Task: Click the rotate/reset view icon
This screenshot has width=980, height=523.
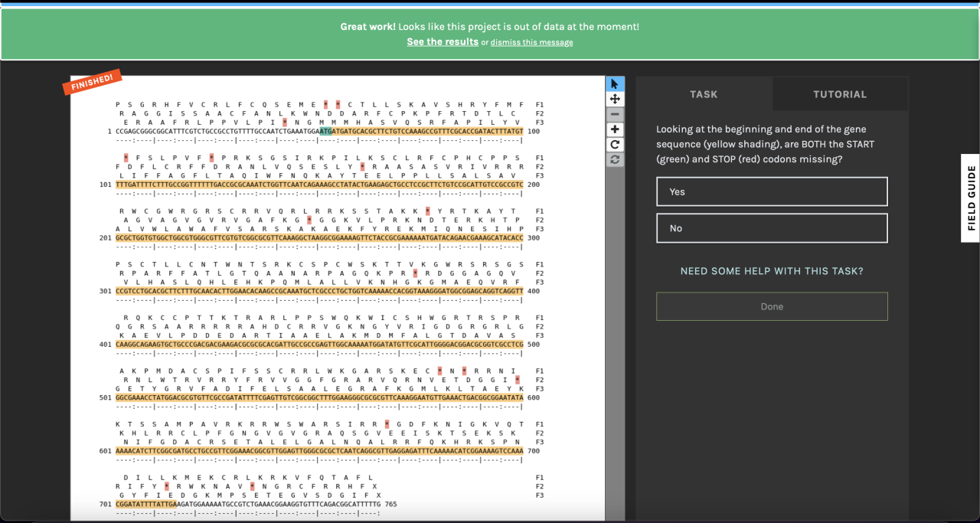Action: [x=615, y=145]
